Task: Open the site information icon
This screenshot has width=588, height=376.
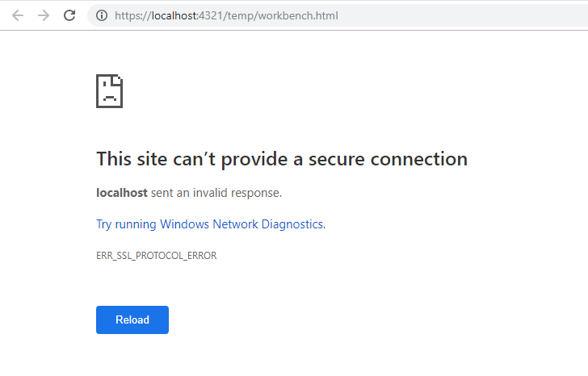Action: (102, 15)
